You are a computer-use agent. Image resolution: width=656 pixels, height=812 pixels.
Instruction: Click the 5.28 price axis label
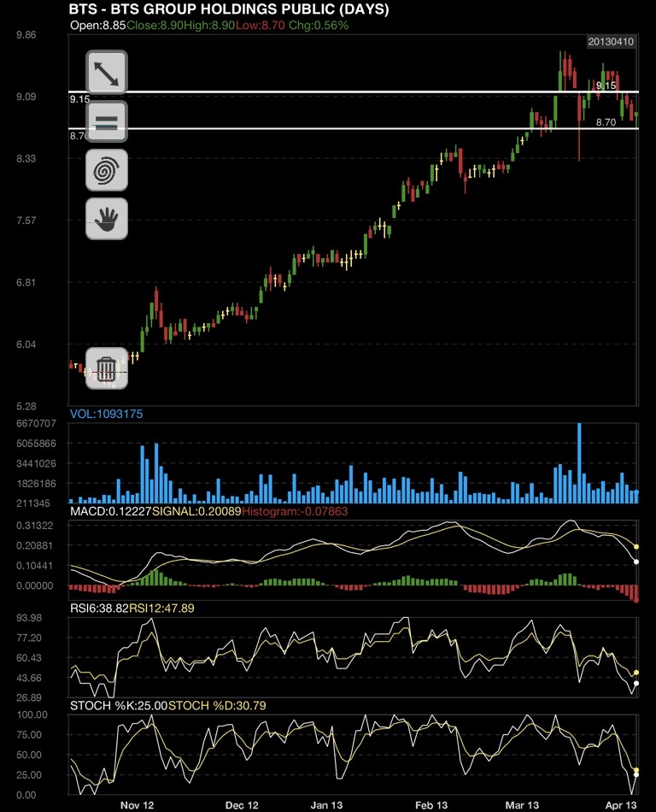pos(26,406)
